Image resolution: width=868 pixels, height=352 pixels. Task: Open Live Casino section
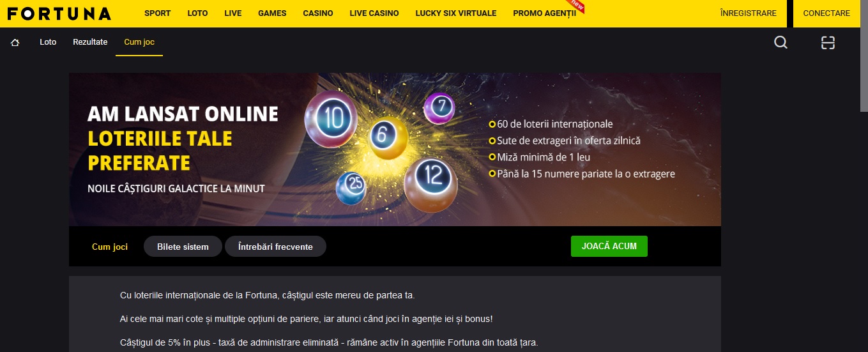pos(374,13)
